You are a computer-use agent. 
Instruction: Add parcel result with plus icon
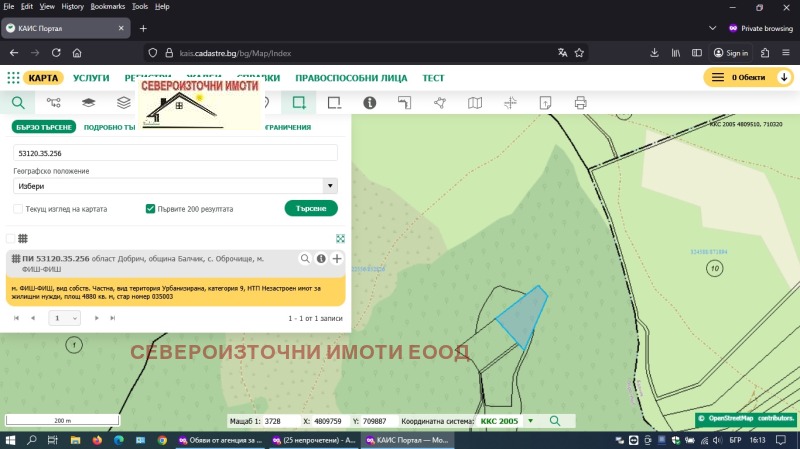[337, 259]
